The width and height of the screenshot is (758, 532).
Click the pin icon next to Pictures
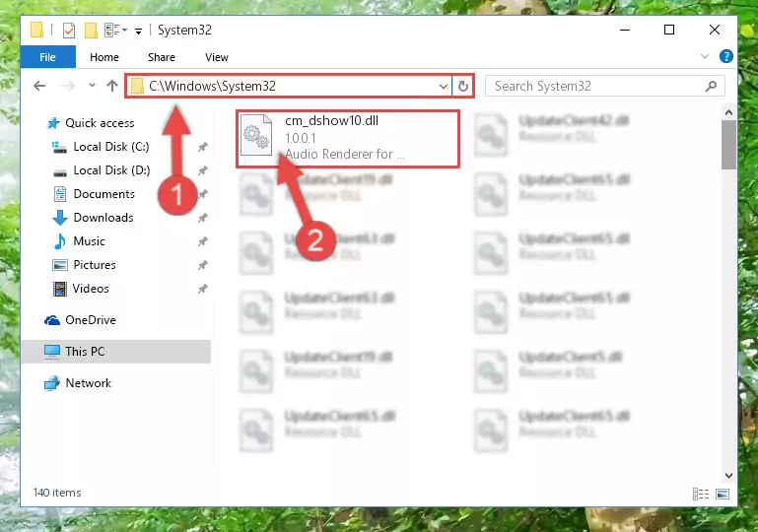click(x=202, y=265)
